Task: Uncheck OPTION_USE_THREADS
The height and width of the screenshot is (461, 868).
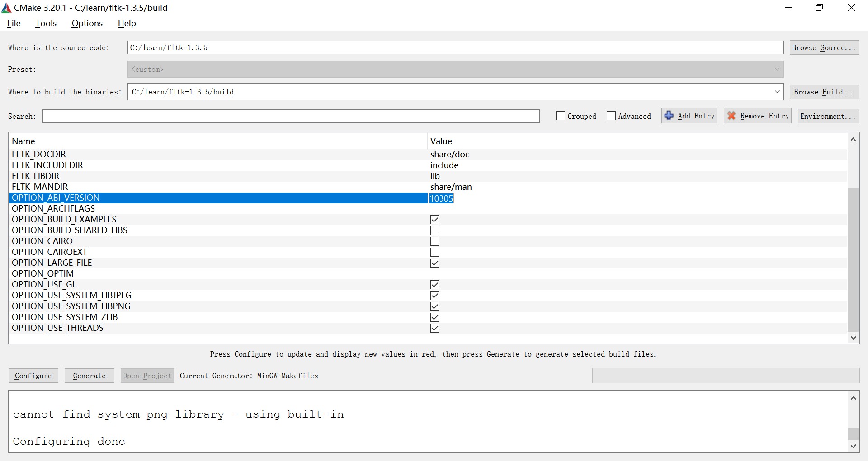Action: point(434,328)
